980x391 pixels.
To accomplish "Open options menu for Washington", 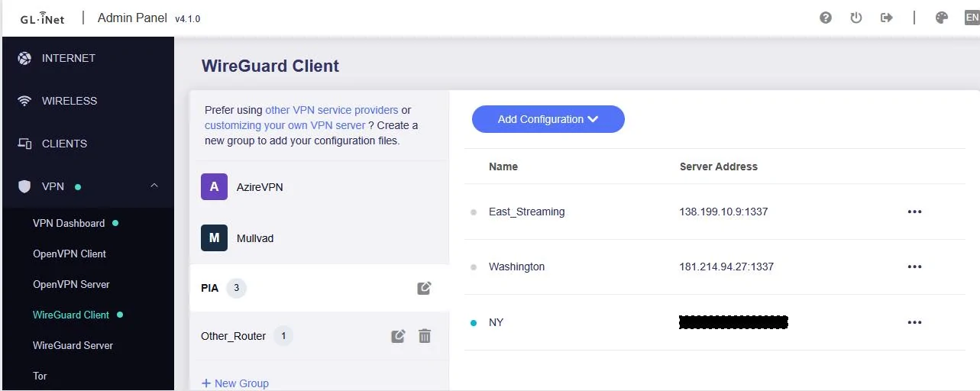I will (914, 267).
